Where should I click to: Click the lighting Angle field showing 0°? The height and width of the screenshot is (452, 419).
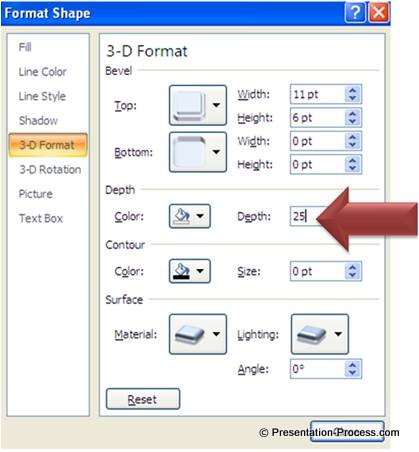click(318, 369)
